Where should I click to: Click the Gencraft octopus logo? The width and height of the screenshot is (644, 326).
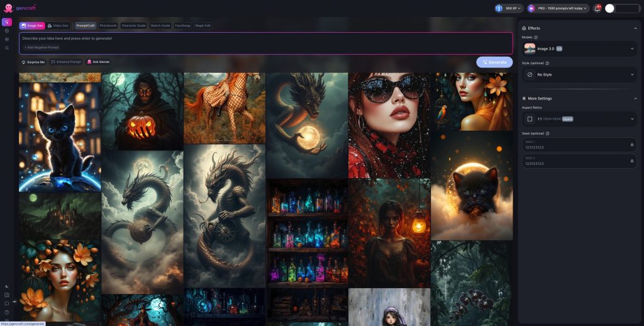tap(8, 8)
